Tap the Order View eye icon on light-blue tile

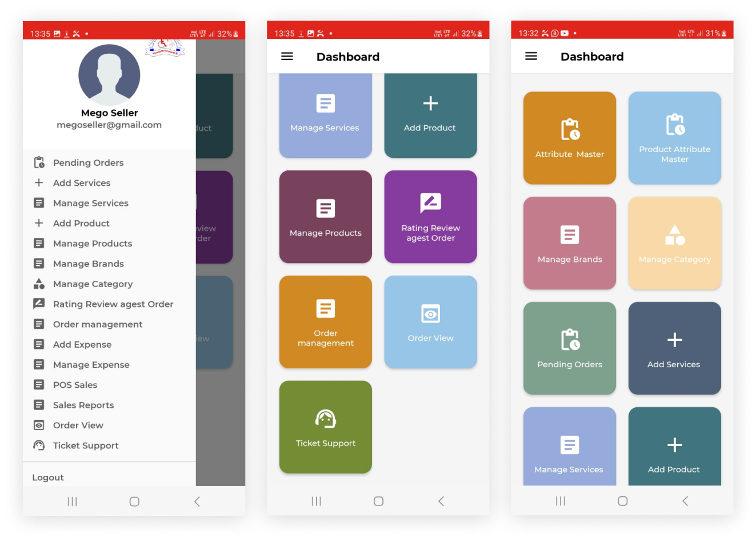430,314
